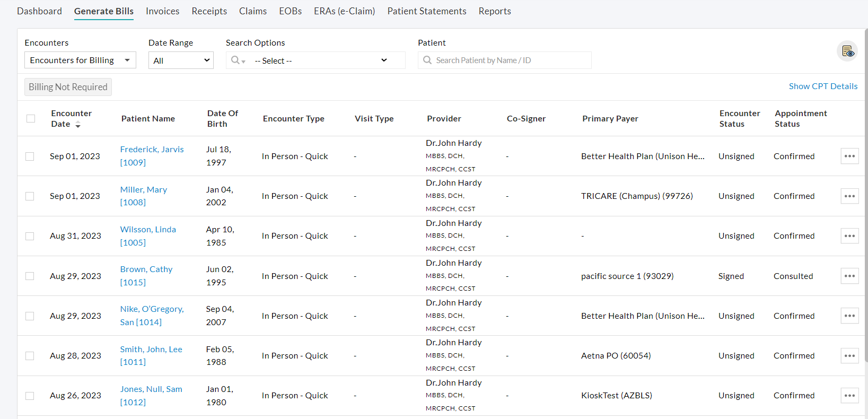868x419 pixels.
Task: Click the Show CPT Details link
Action: (x=823, y=86)
